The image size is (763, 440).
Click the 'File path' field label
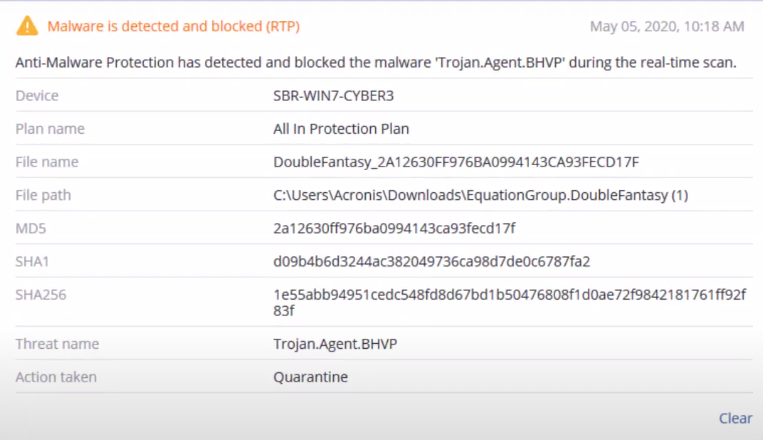(43, 195)
